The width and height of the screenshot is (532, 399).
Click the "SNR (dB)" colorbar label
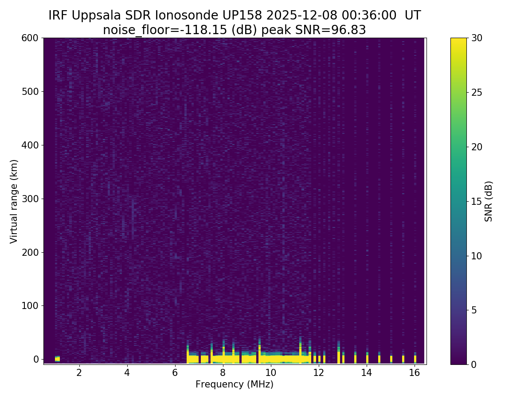click(489, 201)
